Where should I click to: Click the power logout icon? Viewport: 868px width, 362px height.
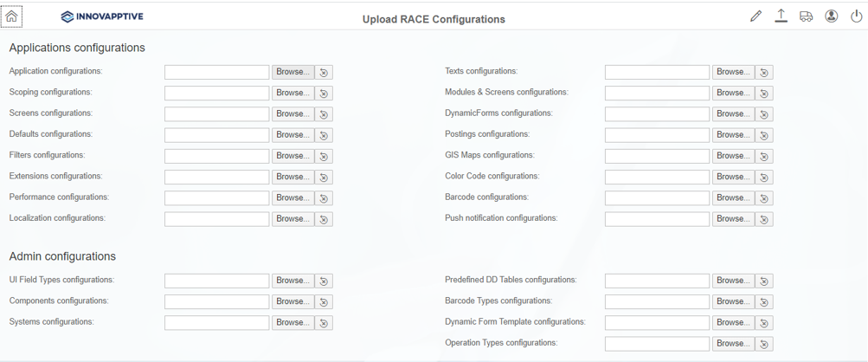click(856, 16)
